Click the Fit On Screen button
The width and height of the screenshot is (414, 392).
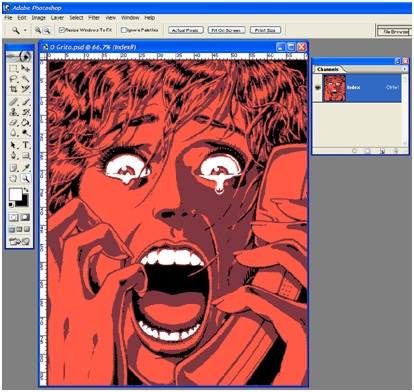[227, 30]
